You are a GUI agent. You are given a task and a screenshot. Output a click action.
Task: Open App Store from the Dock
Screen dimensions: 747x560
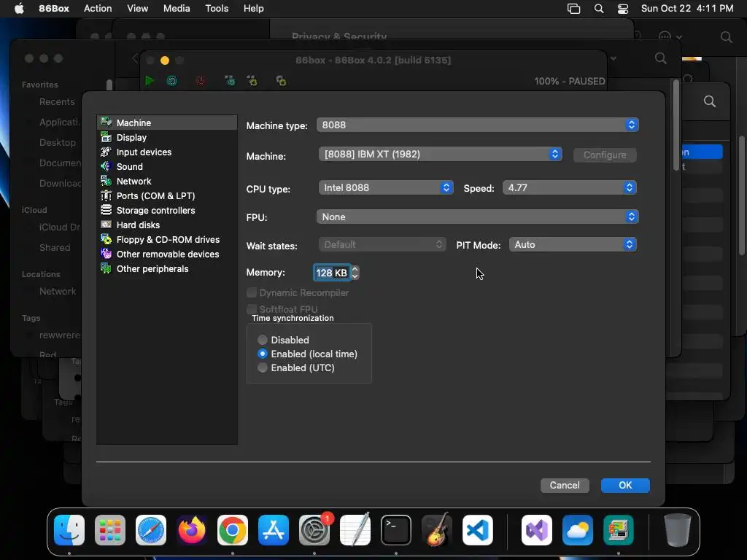click(274, 530)
